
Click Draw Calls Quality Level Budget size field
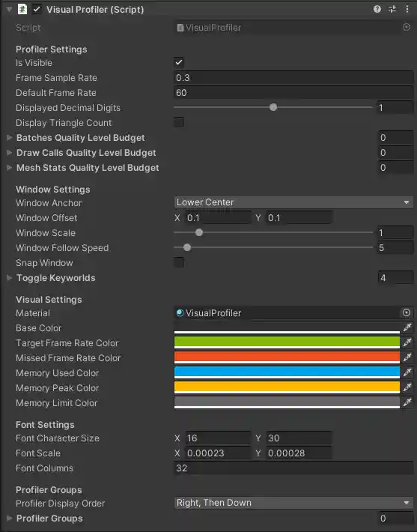(395, 153)
